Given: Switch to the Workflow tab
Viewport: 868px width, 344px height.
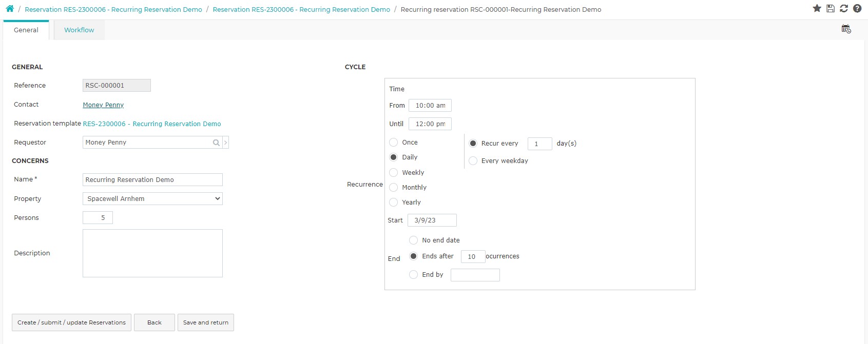Looking at the screenshot, I should click(79, 30).
